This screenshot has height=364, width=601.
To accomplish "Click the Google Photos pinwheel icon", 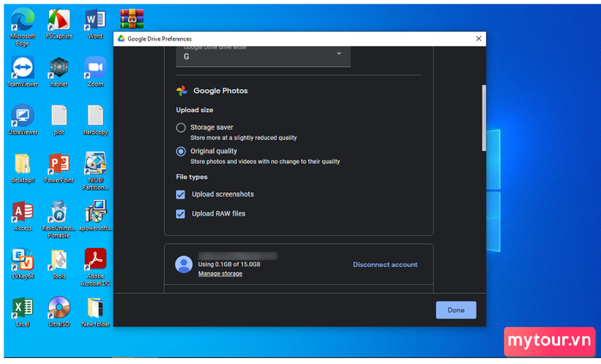I will coord(182,91).
